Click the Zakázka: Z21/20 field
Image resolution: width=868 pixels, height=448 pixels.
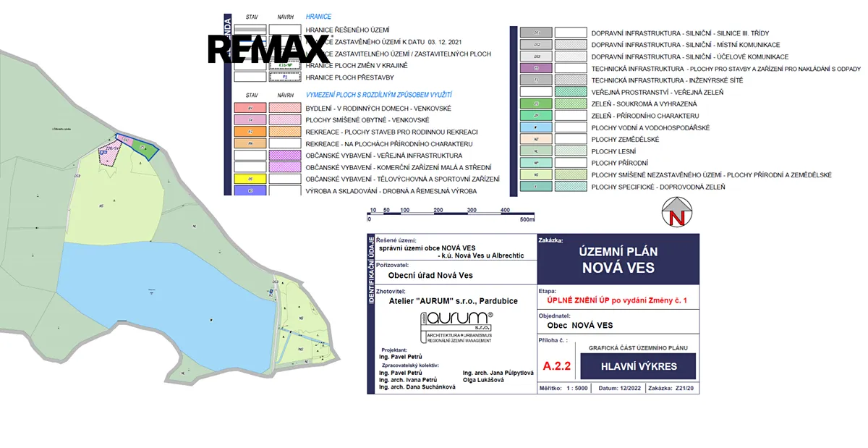click(671, 389)
